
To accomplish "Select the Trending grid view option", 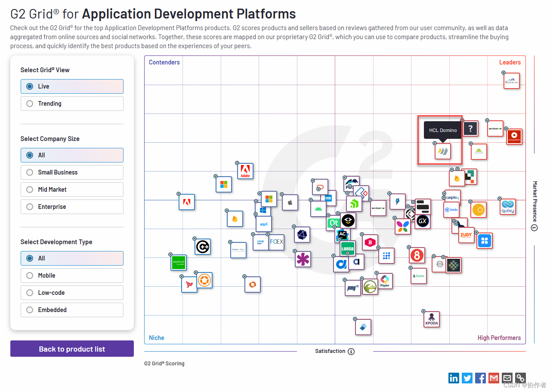I will [72, 104].
